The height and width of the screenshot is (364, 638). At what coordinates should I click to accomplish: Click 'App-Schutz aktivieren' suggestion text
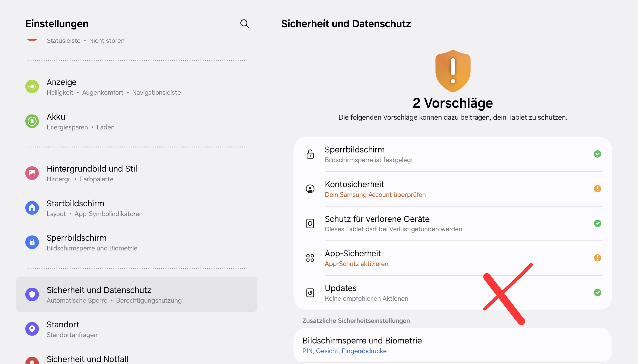click(357, 264)
